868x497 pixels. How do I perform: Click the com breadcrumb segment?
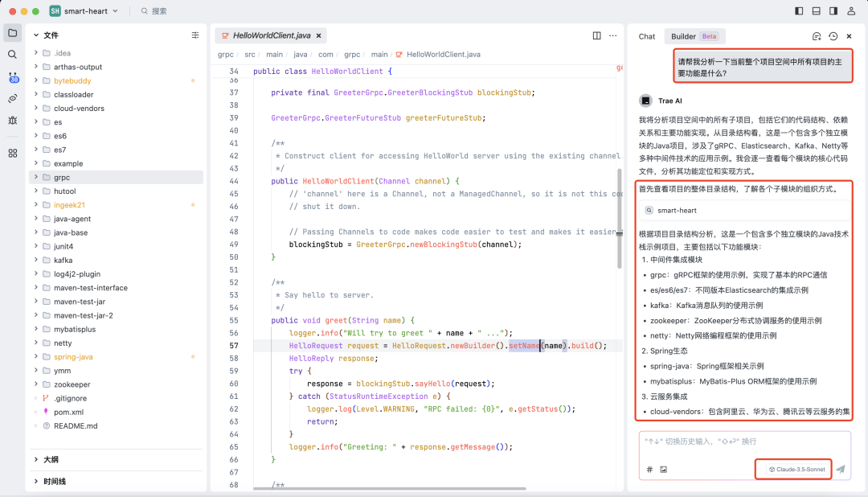325,55
